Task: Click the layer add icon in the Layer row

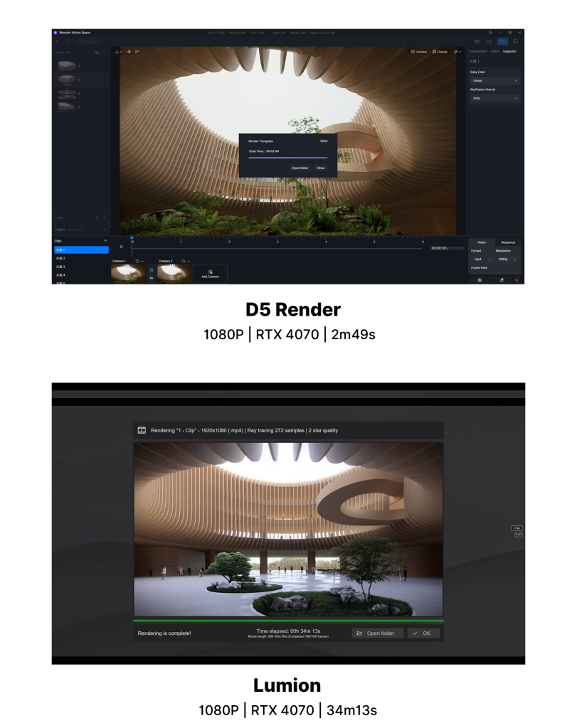Action: 97,218
